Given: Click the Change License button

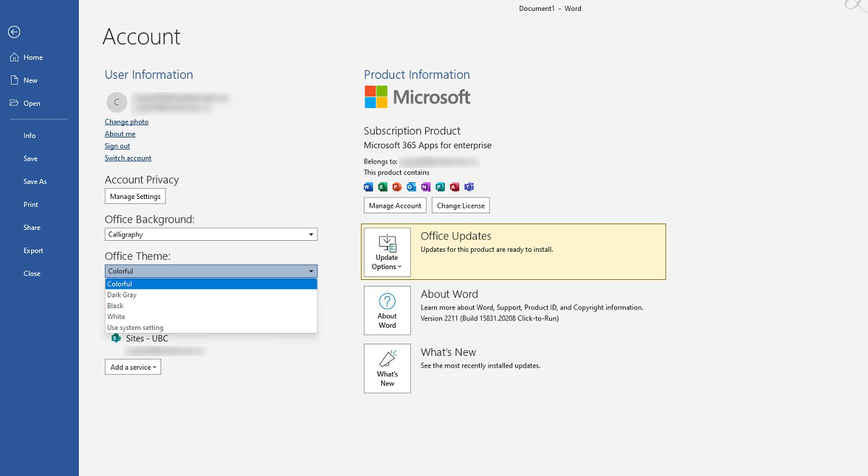Looking at the screenshot, I should click(461, 206).
